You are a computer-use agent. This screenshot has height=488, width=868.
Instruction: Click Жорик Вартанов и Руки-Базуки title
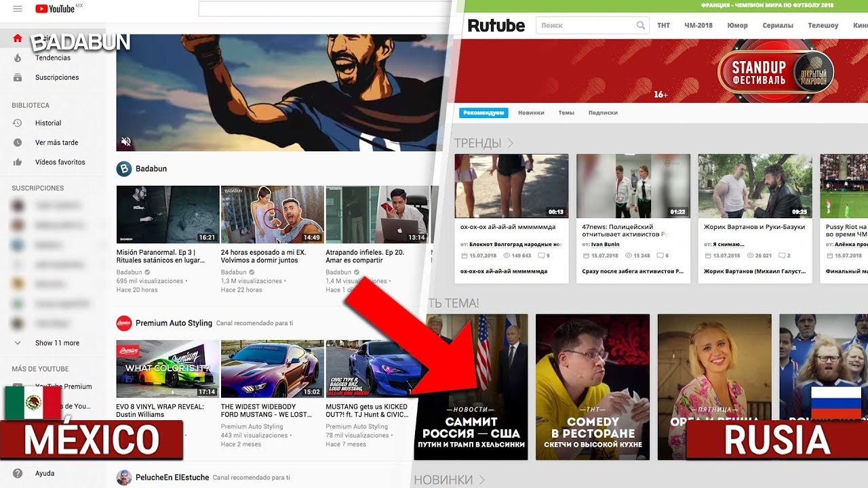point(754,227)
